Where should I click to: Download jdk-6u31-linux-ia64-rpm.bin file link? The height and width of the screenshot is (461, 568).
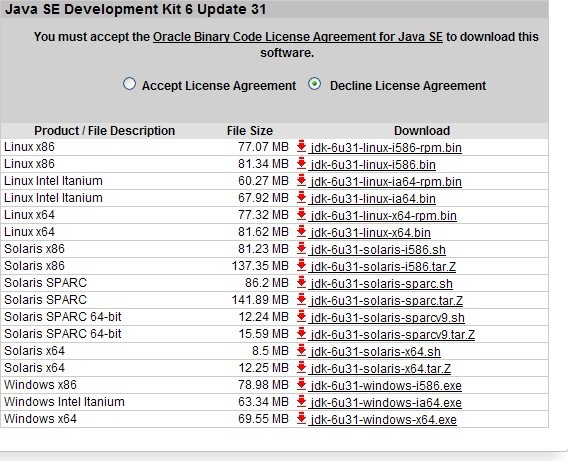coord(385,182)
